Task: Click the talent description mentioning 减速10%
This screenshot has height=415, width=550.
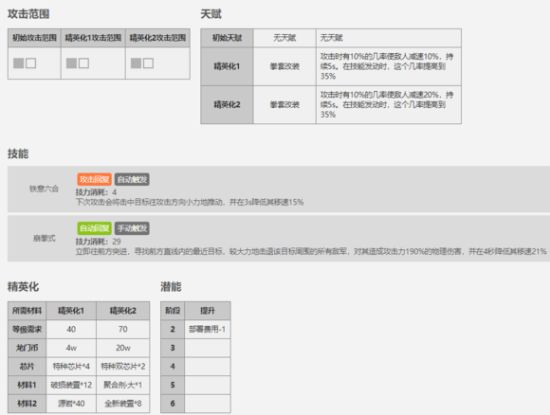Action: click(x=389, y=66)
